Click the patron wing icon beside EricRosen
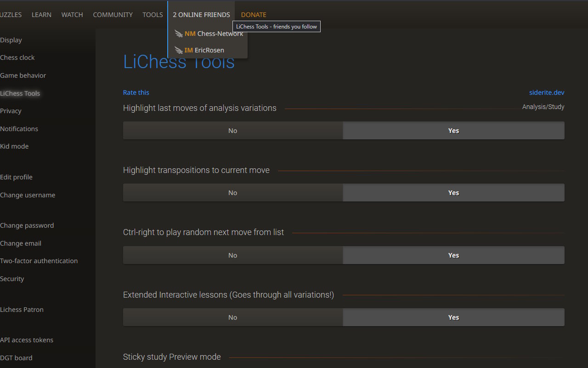Screen dimensions: 588x368 [178, 50]
